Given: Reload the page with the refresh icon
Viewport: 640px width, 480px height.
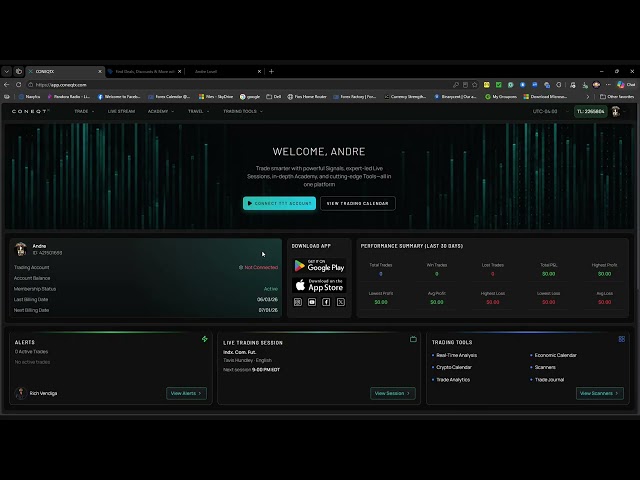Looking at the screenshot, I should [18, 84].
